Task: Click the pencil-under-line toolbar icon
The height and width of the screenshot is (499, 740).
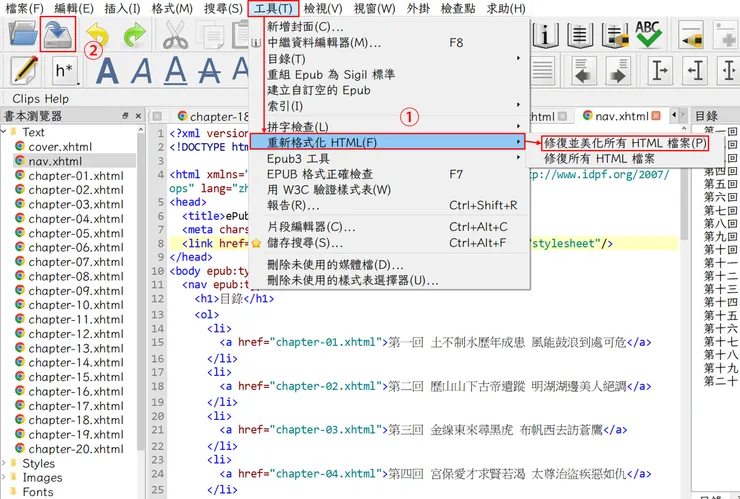Action: point(691,35)
